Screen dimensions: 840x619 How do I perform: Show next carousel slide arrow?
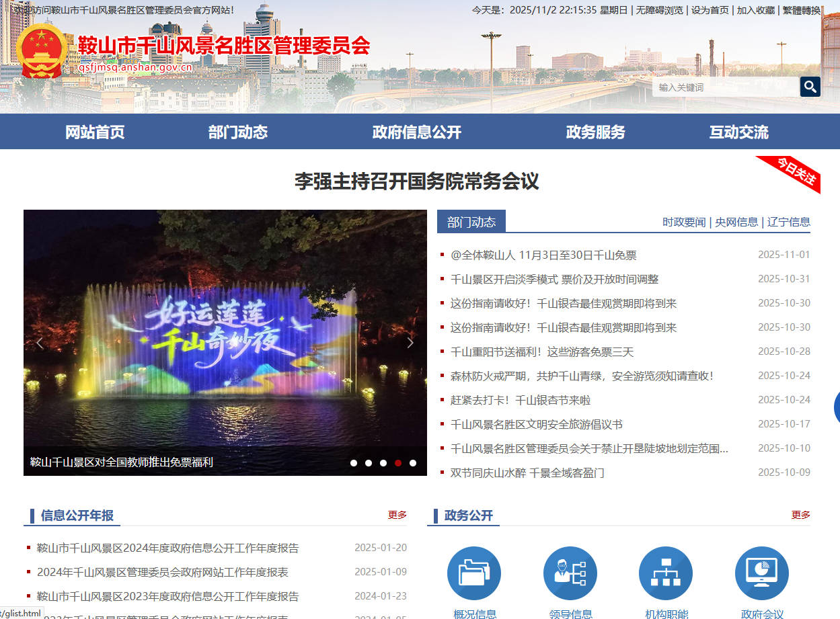coord(410,343)
